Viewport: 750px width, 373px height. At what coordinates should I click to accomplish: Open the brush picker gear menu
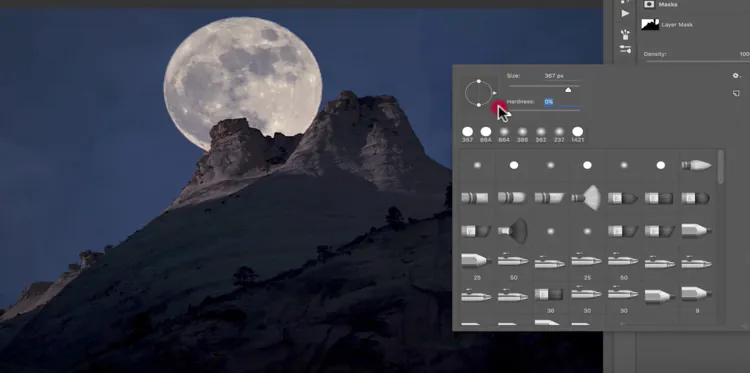736,76
